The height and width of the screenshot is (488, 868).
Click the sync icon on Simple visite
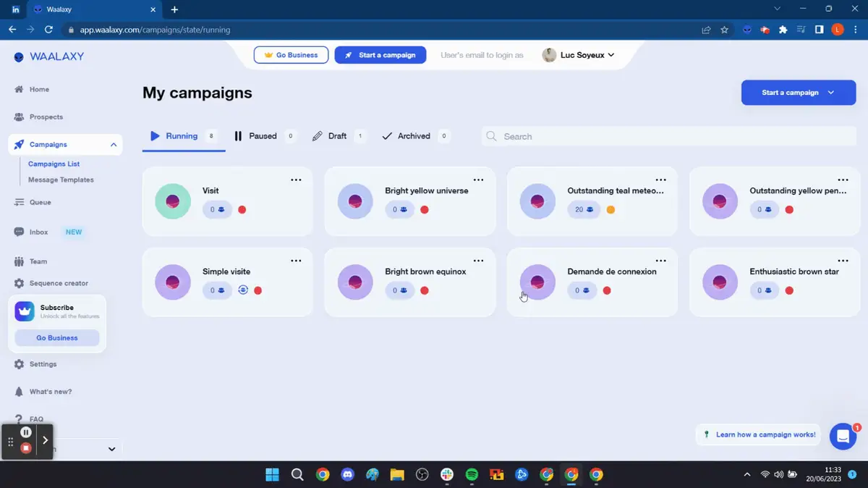click(x=243, y=290)
